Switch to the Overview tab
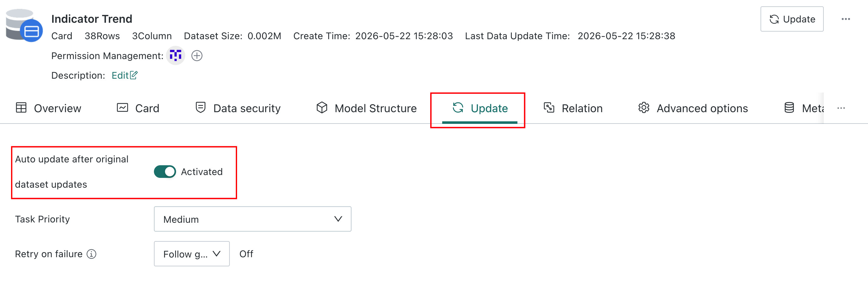The image size is (868, 297). 49,108
